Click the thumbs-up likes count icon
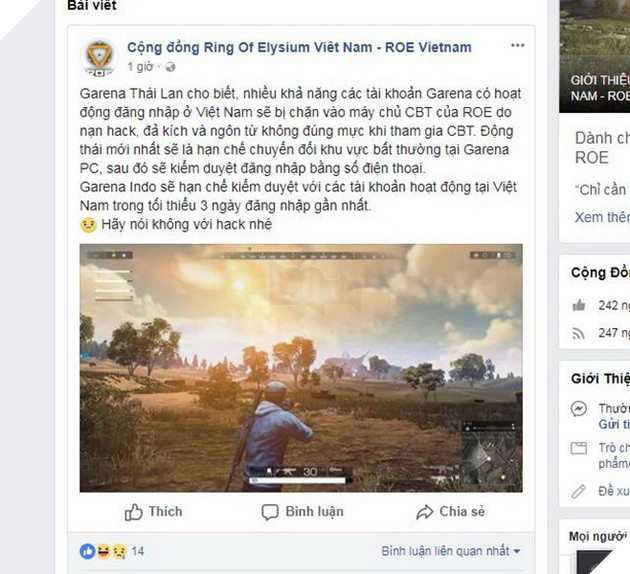Viewport: 630px width, 574px height. click(579, 306)
